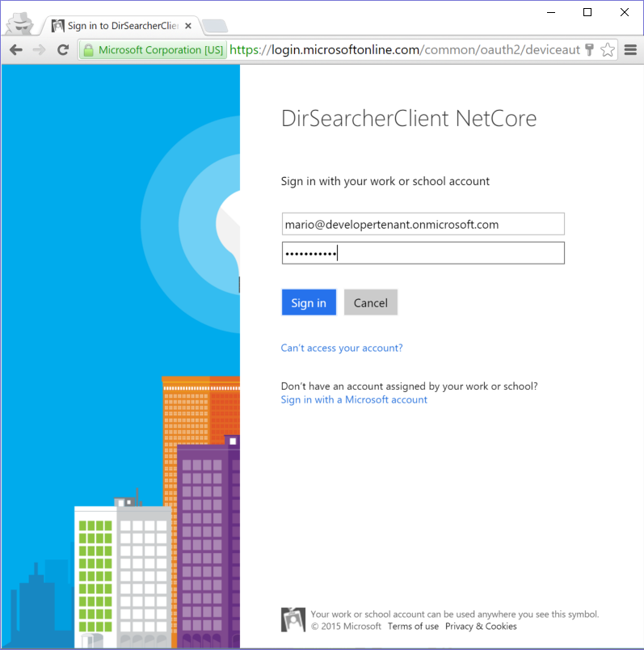Open Terms of use link

pos(413,627)
